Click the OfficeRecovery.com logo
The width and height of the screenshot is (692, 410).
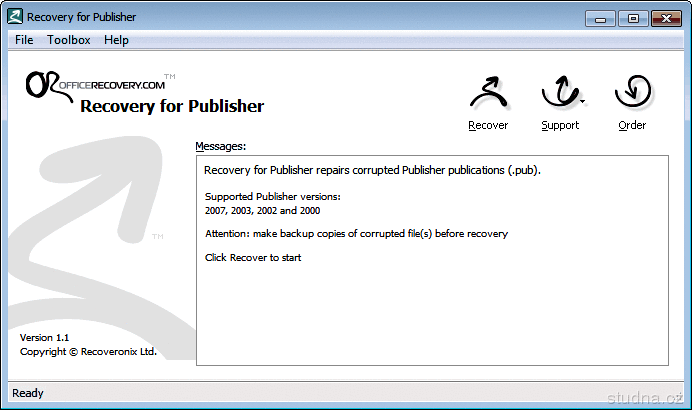[101, 86]
